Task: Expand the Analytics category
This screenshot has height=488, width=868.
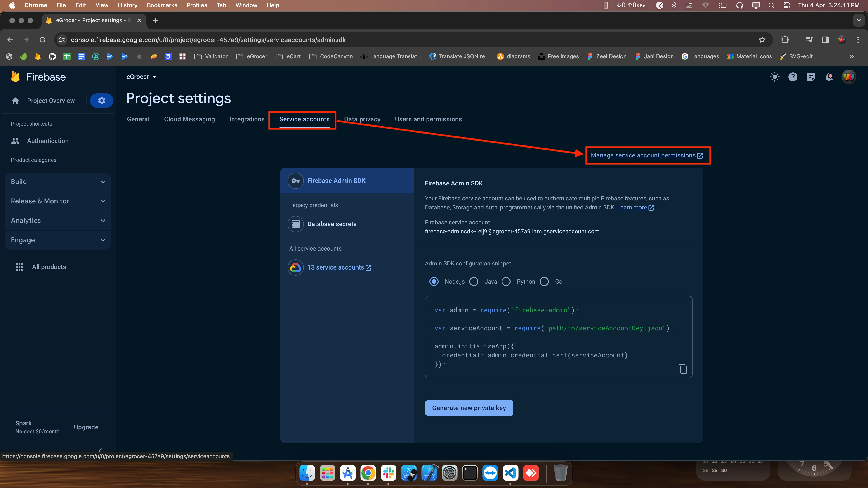Action: 58,221
